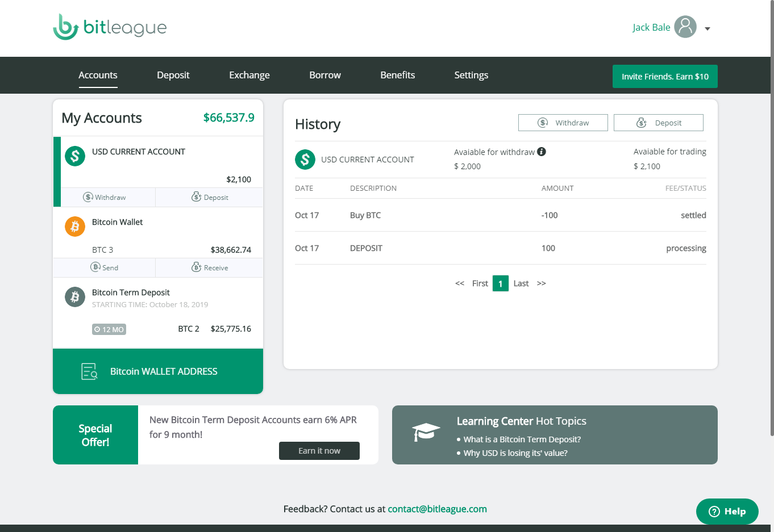Click the Deposit button in History panel
The width and height of the screenshot is (774, 532).
click(659, 123)
